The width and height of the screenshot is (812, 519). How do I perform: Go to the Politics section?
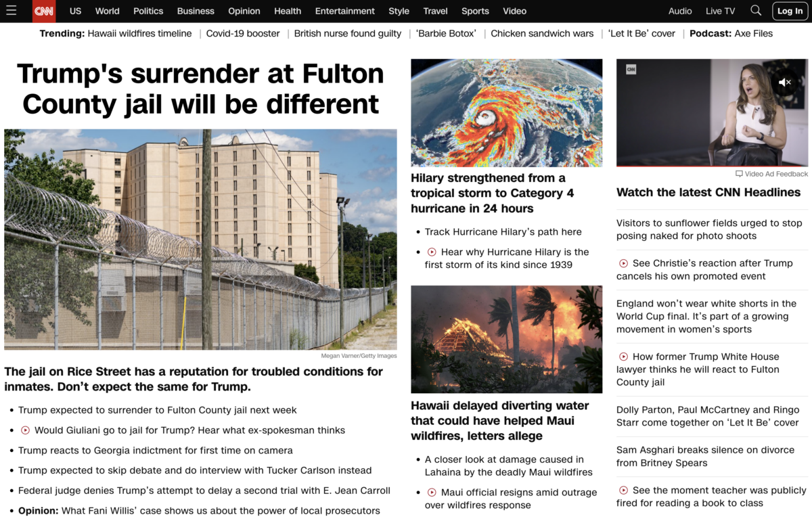coord(148,11)
